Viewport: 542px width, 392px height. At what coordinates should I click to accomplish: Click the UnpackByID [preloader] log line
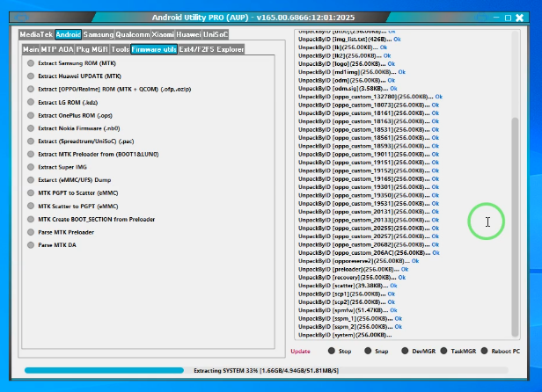point(354,270)
